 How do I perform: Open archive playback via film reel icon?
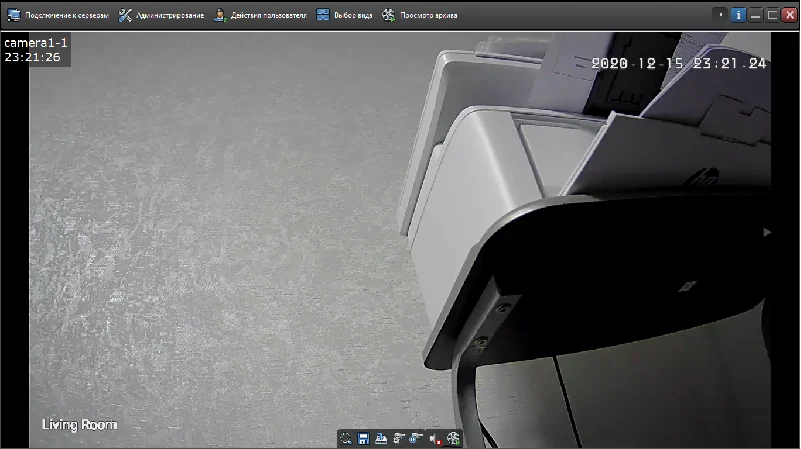point(453,438)
